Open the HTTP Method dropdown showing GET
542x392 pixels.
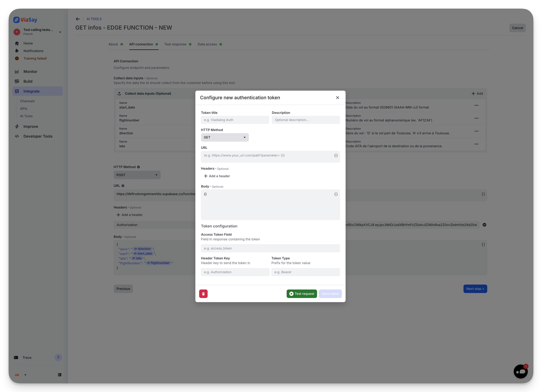225,137
